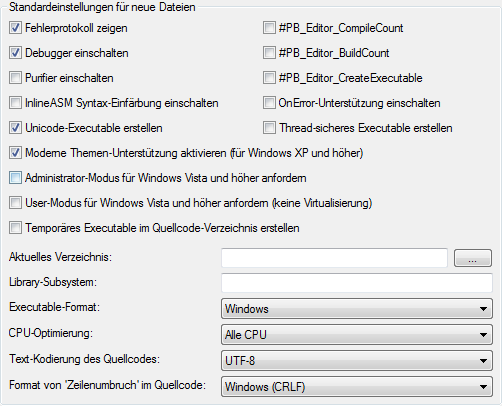Enable OnError-Unterstützung einschalten
This screenshot has width=502, height=406.
[269, 103]
